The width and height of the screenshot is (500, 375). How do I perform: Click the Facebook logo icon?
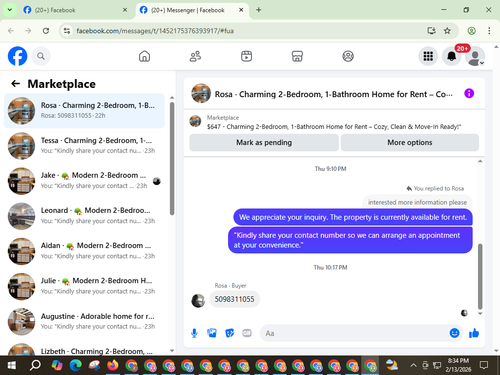pyautogui.click(x=17, y=56)
